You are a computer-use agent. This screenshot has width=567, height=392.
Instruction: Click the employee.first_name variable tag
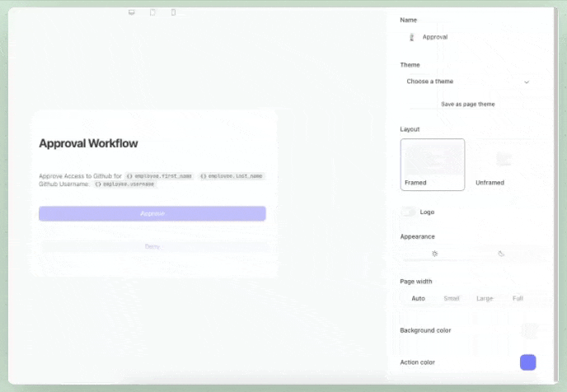click(x=160, y=176)
